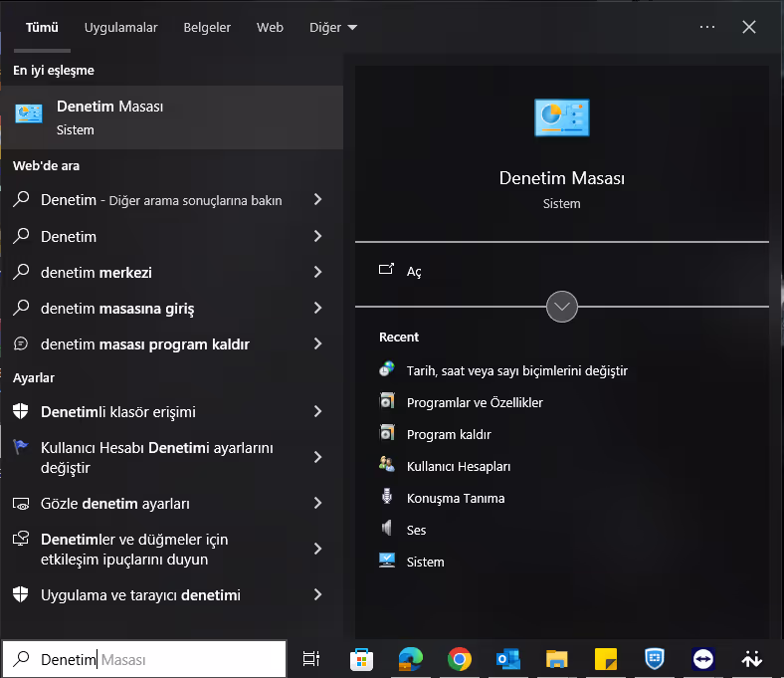This screenshot has width=784, height=678.
Task: Open the white arrow app icon in taskbar
Action: tap(751, 659)
